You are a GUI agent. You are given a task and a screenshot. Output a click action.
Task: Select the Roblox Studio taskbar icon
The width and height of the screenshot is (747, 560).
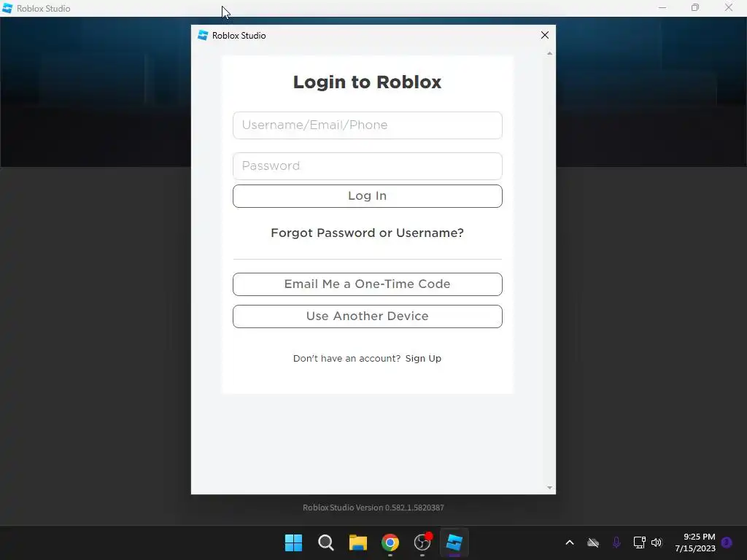tap(454, 542)
